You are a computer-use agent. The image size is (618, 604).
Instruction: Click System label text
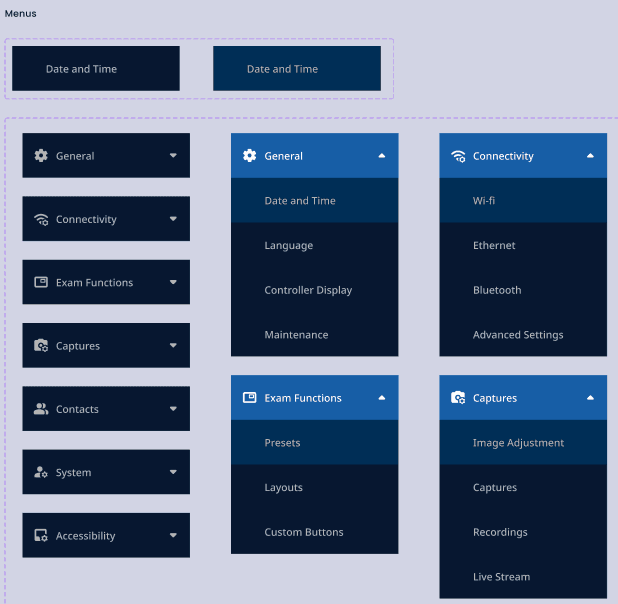click(x=73, y=472)
